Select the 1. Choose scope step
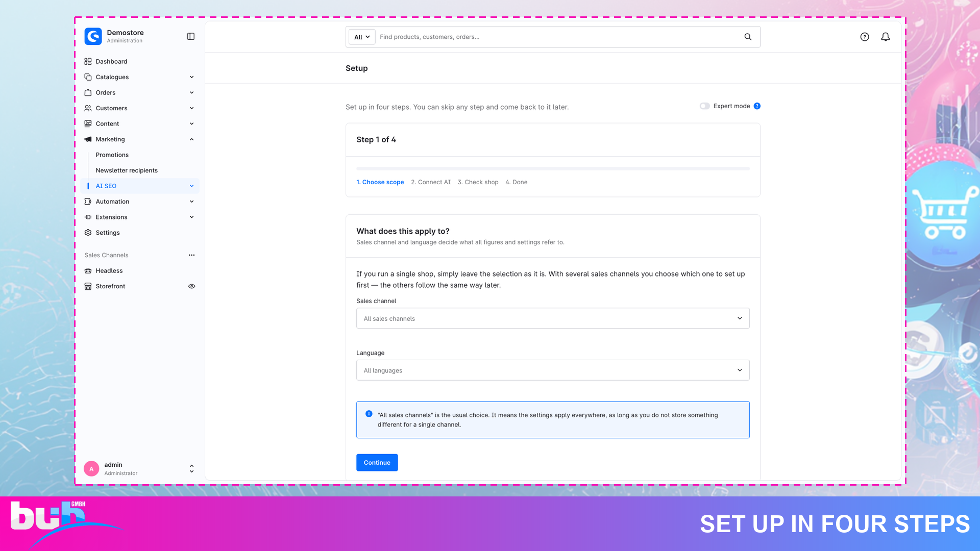 (x=380, y=182)
